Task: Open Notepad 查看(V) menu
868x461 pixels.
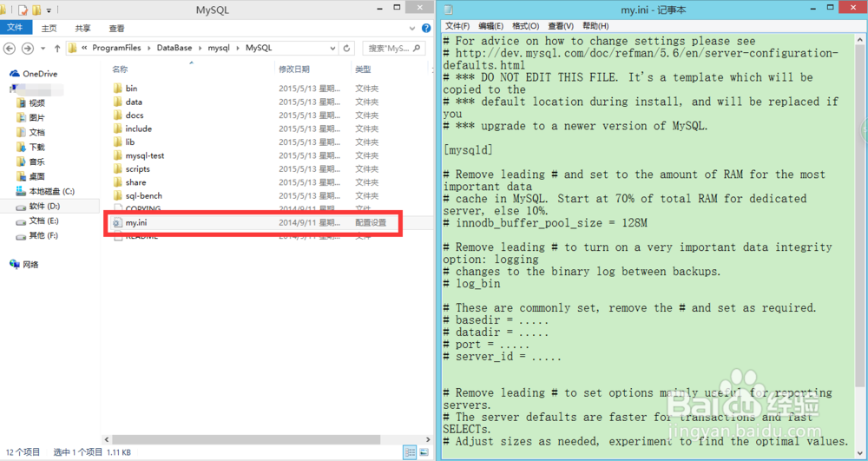Action: coord(560,26)
